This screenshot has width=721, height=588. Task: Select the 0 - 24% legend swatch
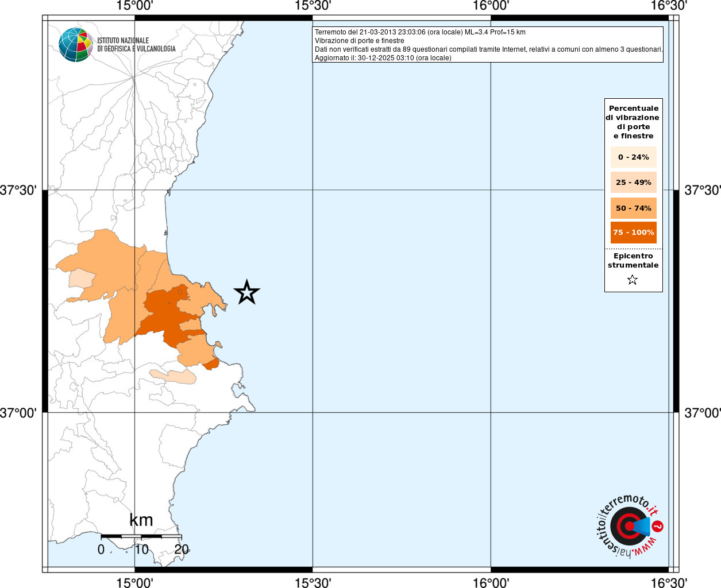point(633,157)
